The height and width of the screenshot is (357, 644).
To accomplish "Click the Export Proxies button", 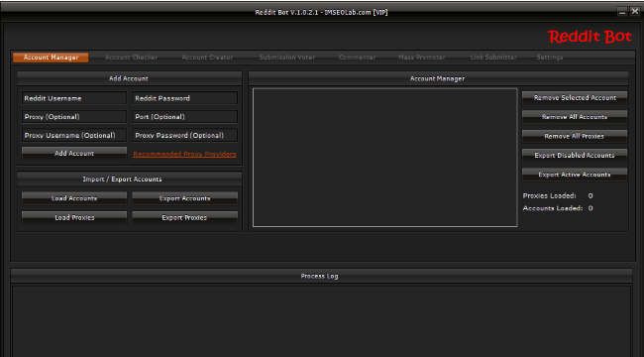I will [185, 217].
